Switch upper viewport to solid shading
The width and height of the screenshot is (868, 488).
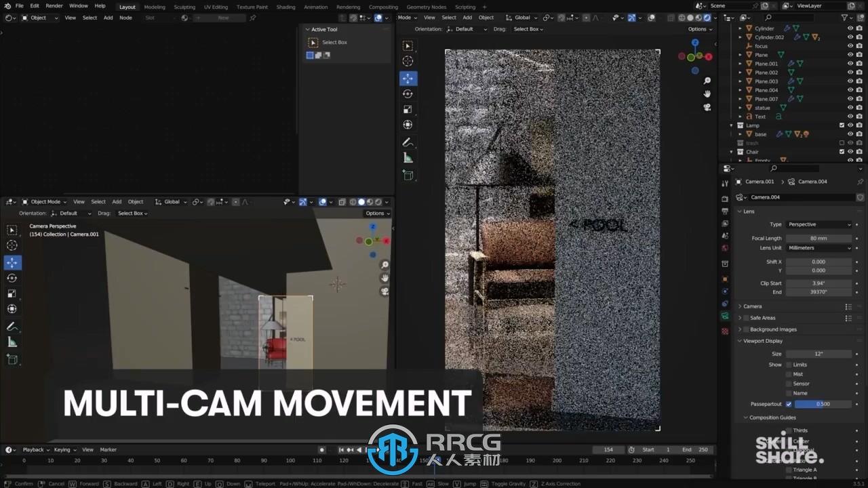click(x=690, y=18)
